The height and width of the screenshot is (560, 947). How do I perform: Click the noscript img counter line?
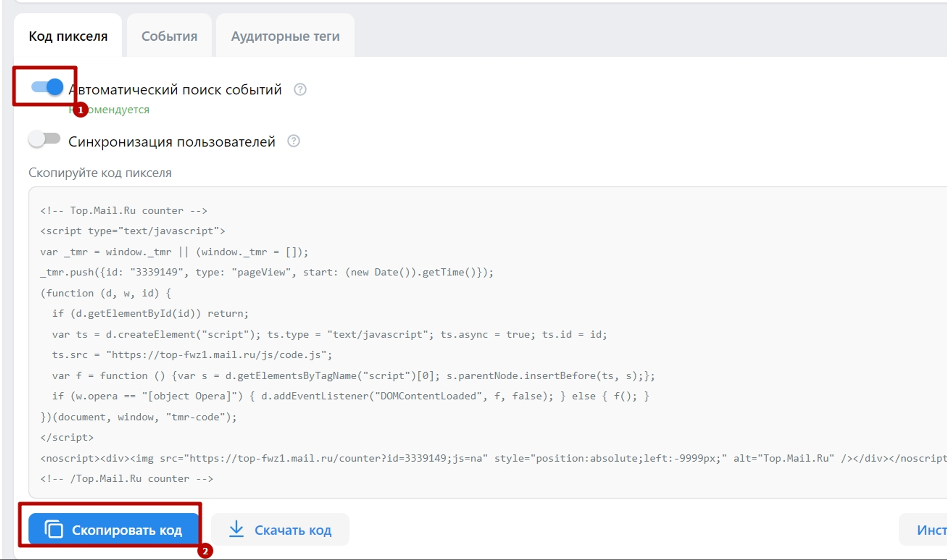493,458
